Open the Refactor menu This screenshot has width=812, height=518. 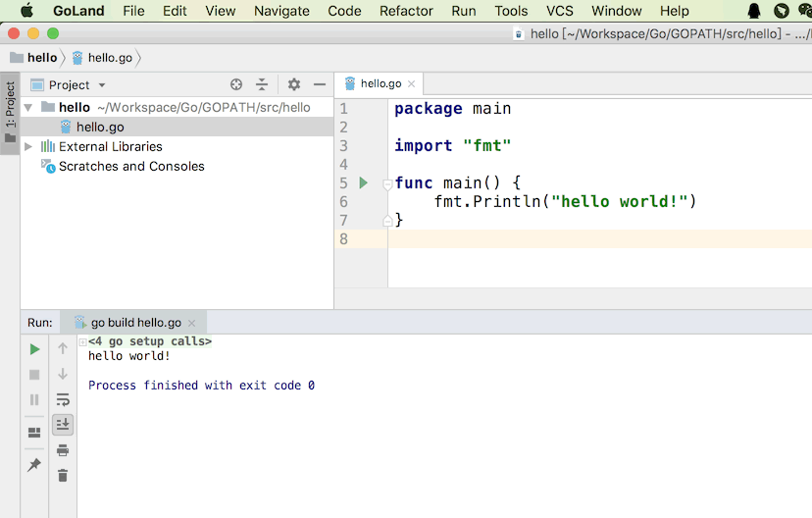pos(406,11)
